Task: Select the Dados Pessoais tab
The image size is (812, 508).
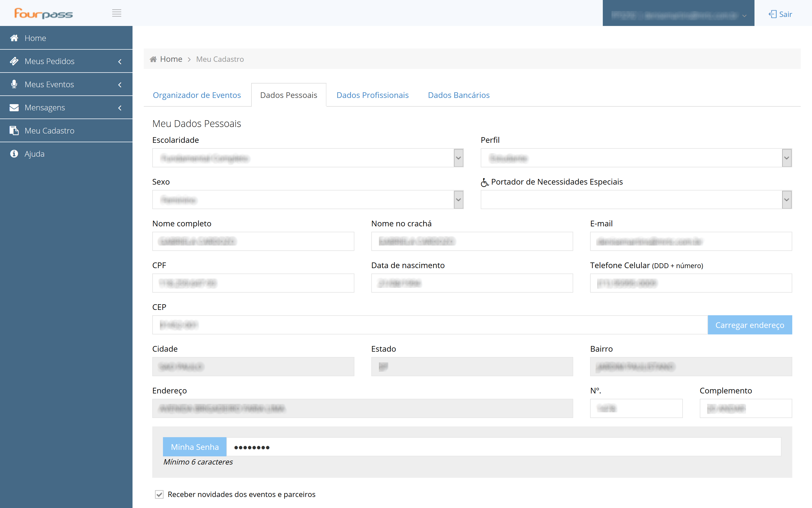Action: 288,95
